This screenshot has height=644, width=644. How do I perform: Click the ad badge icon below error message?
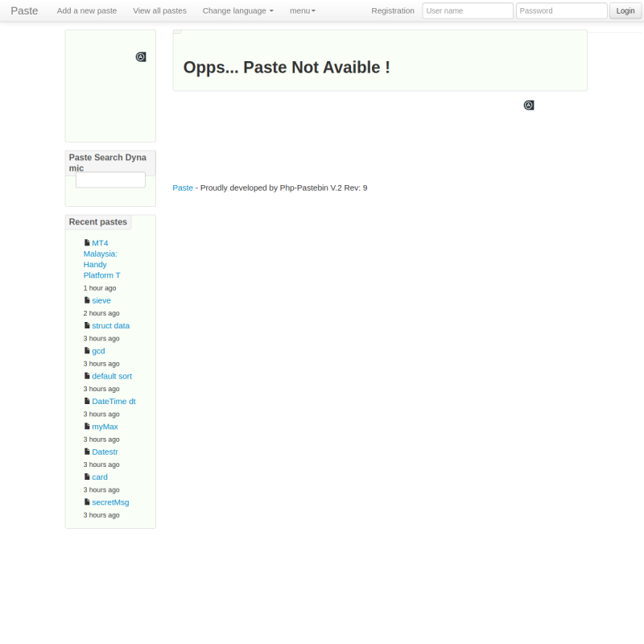(x=529, y=105)
